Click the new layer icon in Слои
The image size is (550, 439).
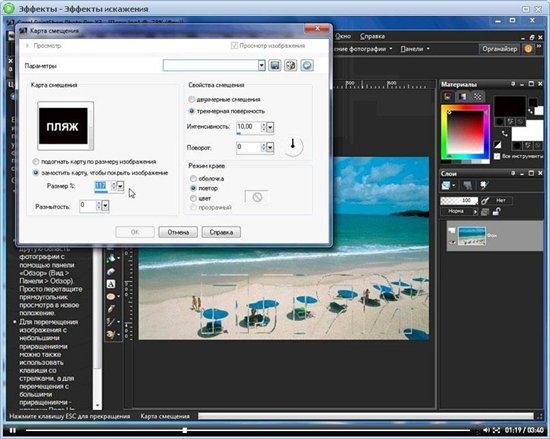[x=446, y=185]
